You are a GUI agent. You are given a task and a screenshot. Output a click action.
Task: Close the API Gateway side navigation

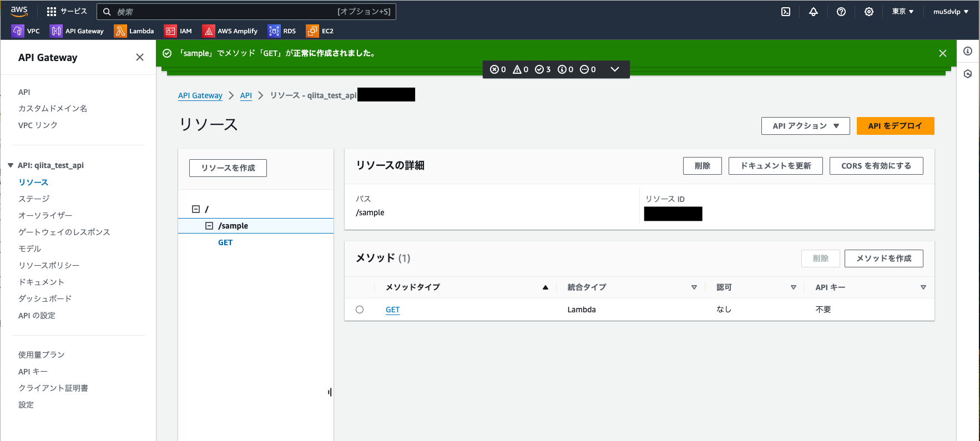(x=140, y=57)
